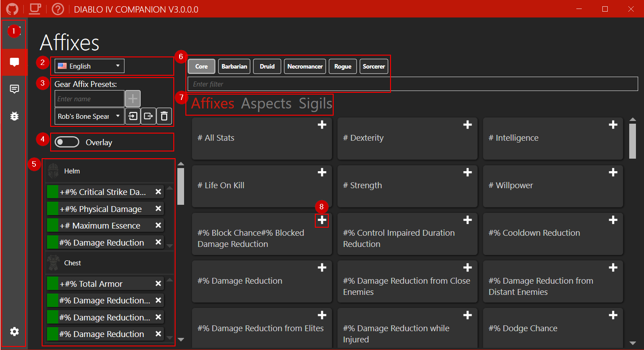Toggle the Druid class filter
This screenshot has width=644, height=350.
[267, 66]
